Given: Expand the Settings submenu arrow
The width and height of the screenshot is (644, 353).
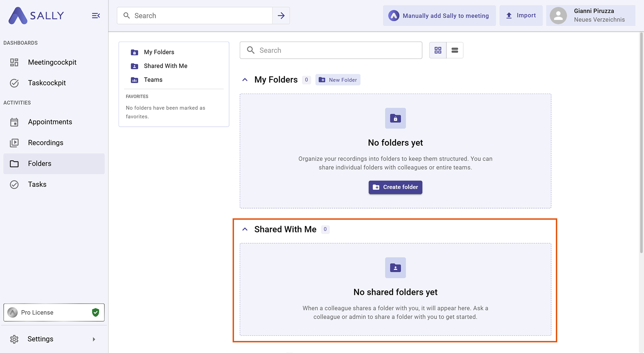Looking at the screenshot, I should coord(94,339).
